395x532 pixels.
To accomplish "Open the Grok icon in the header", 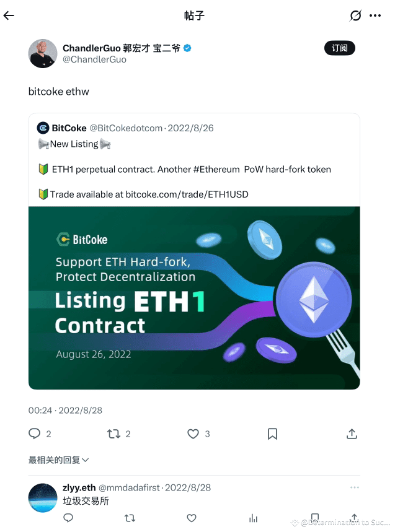I will coord(355,15).
